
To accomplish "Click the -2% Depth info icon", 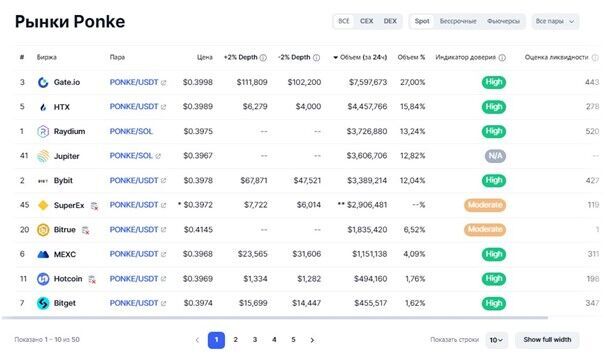I will (316, 58).
